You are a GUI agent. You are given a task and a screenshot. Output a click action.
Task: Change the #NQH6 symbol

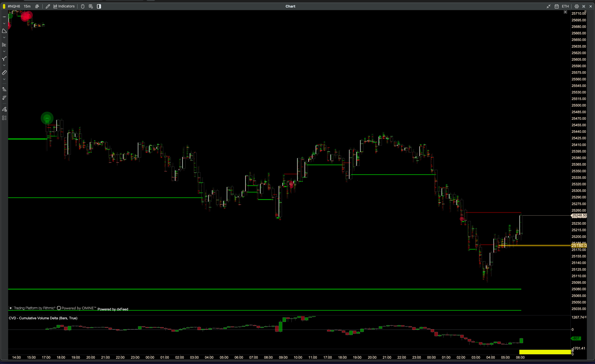click(14, 6)
